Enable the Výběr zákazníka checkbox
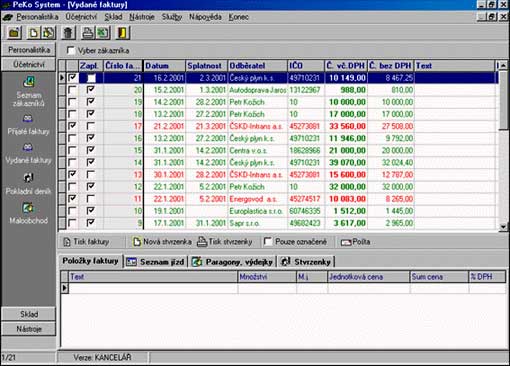The image size is (510, 366). [71, 51]
